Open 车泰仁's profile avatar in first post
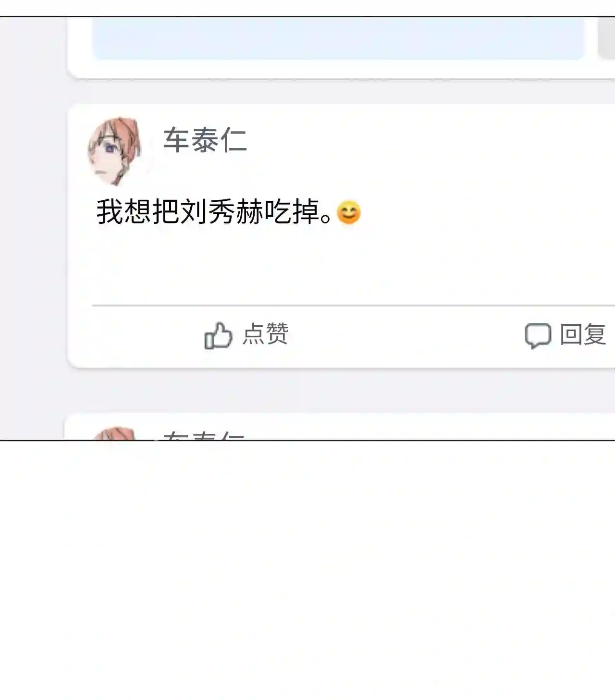The image size is (615, 700). pyautogui.click(x=114, y=151)
